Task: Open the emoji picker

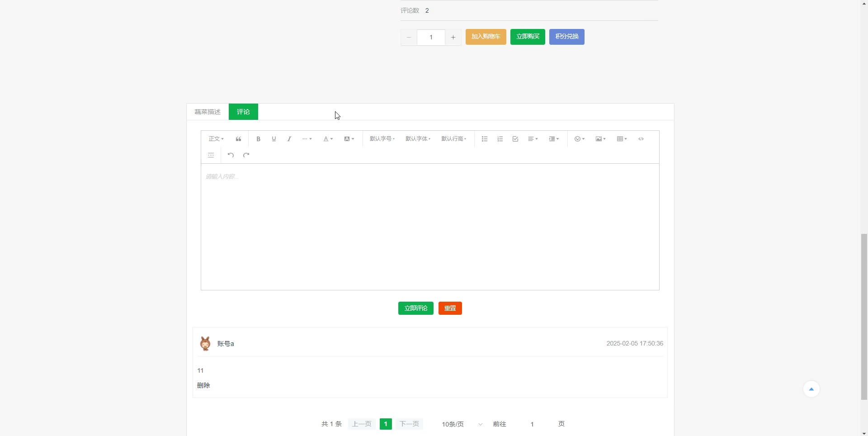Action: pos(580,139)
